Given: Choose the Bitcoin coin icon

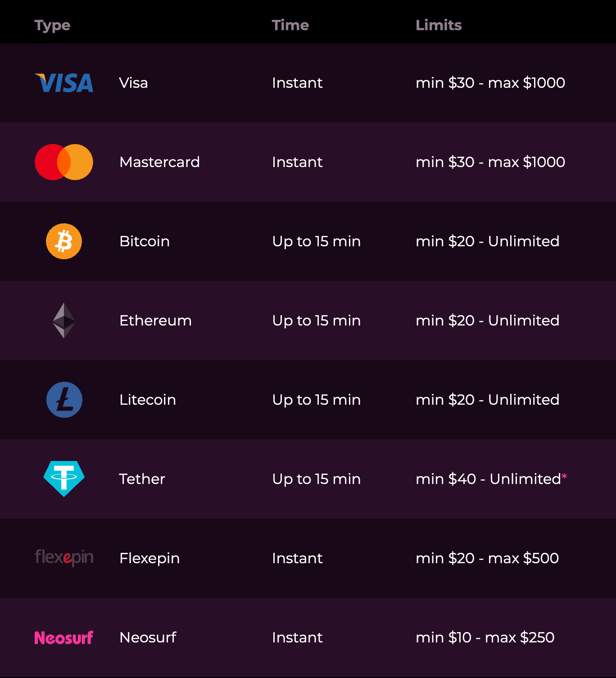Looking at the screenshot, I should click(x=64, y=241).
